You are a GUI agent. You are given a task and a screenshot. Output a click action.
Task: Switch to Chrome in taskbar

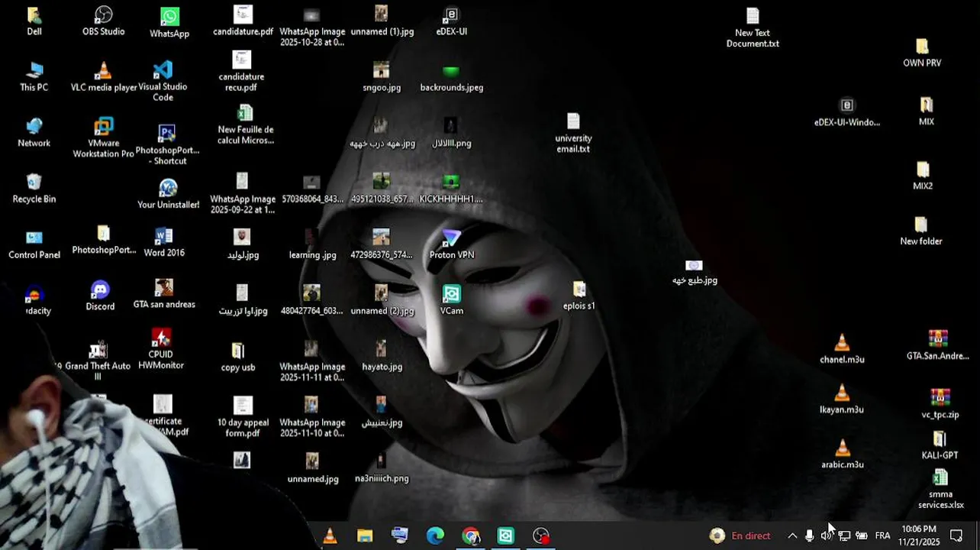tap(471, 535)
